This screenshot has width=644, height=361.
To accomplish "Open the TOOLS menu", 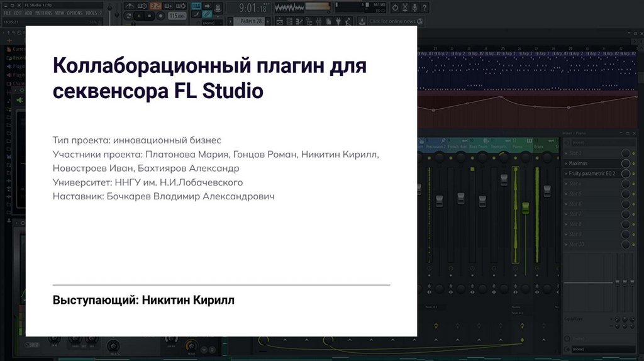I will [x=91, y=13].
